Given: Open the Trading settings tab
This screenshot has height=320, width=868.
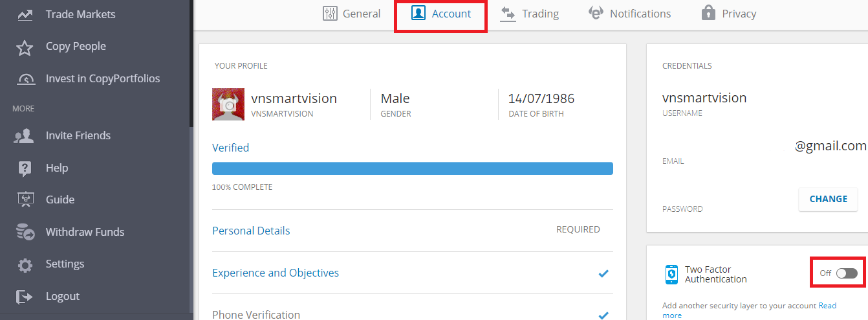Looking at the screenshot, I should (529, 14).
